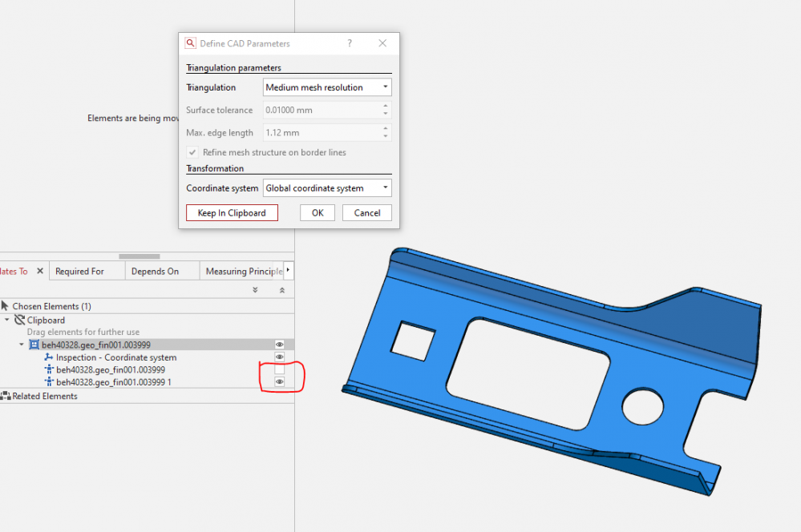Click the Related Elements icon
The width and height of the screenshot is (801, 532).
tap(6, 396)
